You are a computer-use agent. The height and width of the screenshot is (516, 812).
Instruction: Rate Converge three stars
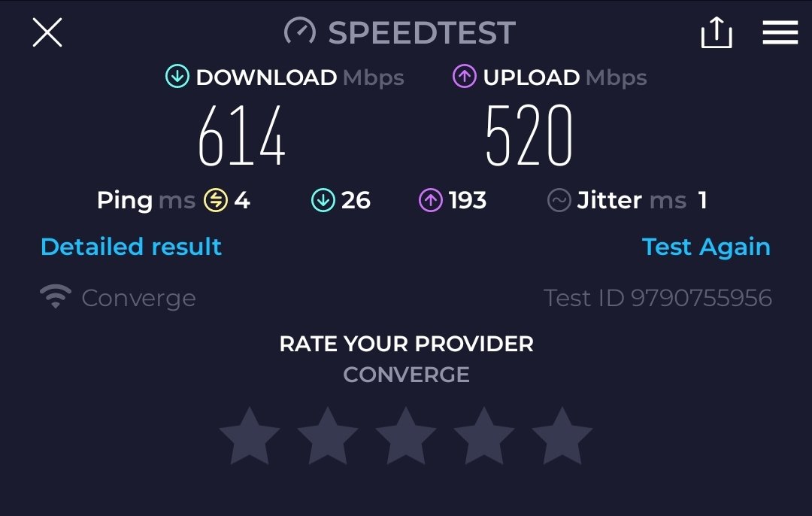(406, 437)
